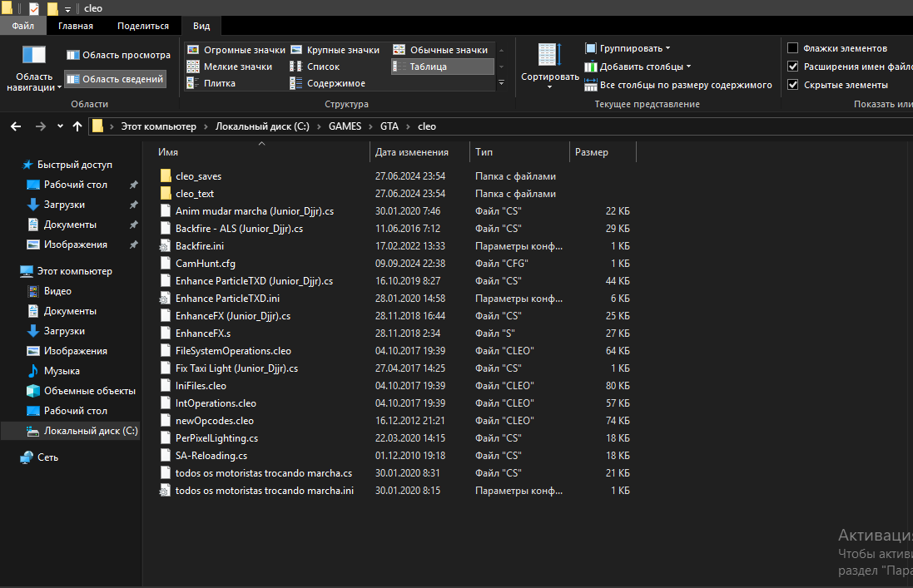Expand Group by (Группировать) dropdown
913x588 pixels.
(628, 48)
